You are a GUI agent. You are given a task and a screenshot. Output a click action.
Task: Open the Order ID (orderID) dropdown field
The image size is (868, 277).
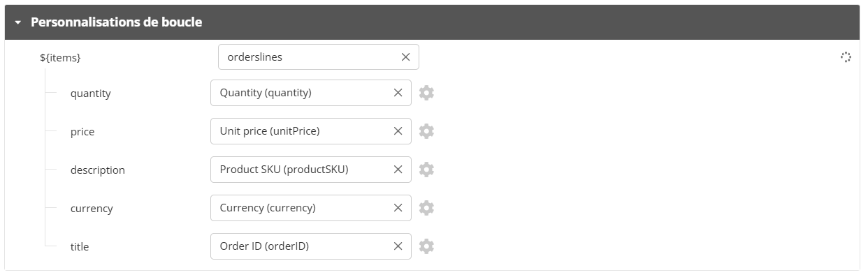point(311,246)
